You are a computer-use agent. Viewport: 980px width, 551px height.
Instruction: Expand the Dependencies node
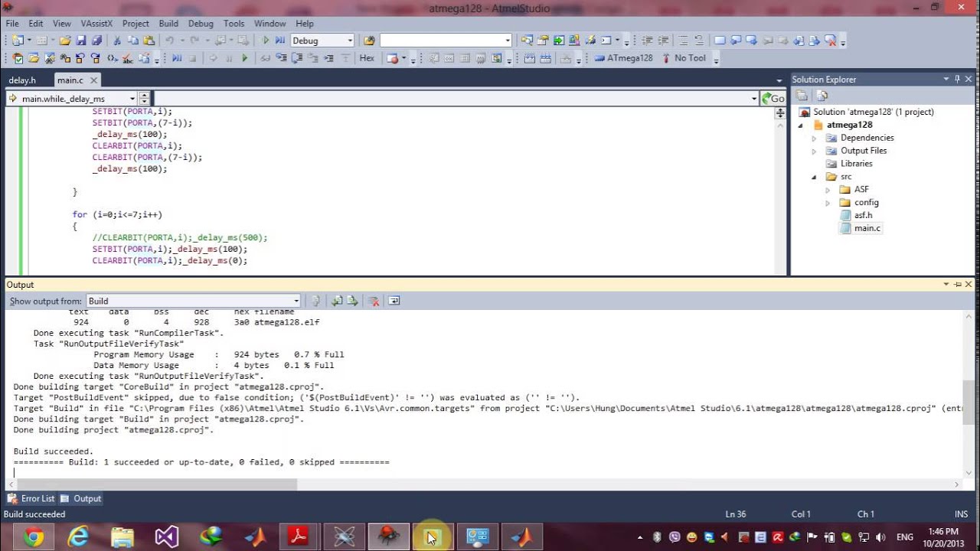tap(815, 138)
